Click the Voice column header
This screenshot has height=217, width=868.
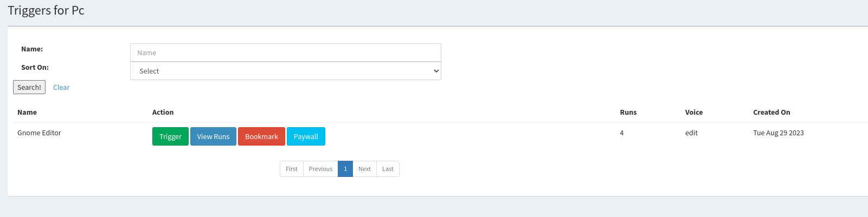pyautogui.click(x=694, y=113)
